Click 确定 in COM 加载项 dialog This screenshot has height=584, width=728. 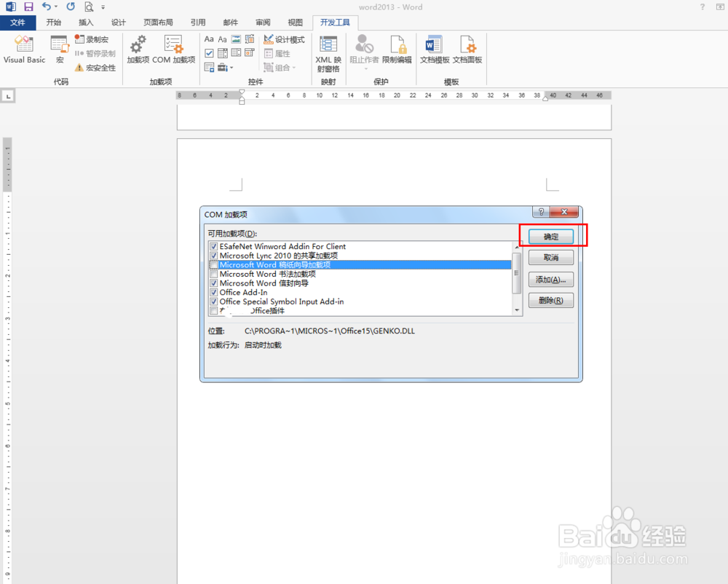551,237
